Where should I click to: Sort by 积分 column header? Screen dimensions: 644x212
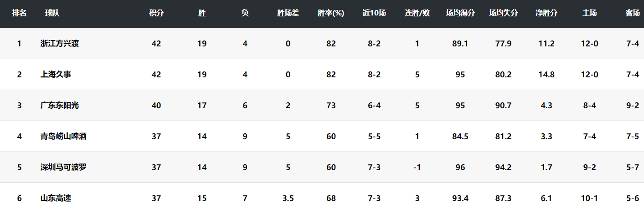pyautogui.click(x=156, y=14)
